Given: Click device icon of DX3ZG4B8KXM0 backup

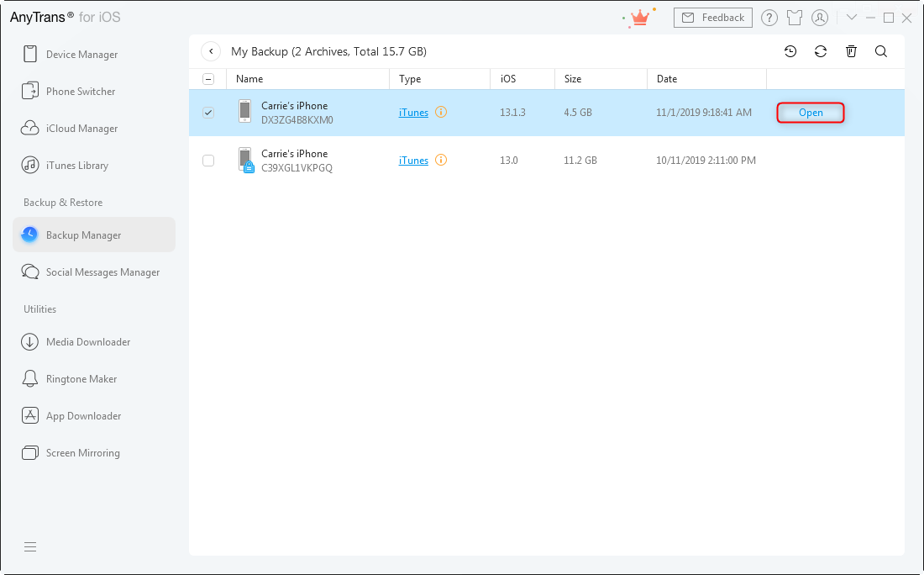Looking at the screenshot, I should [x=244, y=111].
